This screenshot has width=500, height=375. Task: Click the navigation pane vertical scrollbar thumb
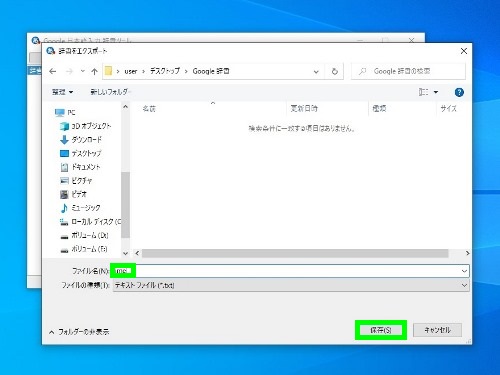tap(125, 205)
